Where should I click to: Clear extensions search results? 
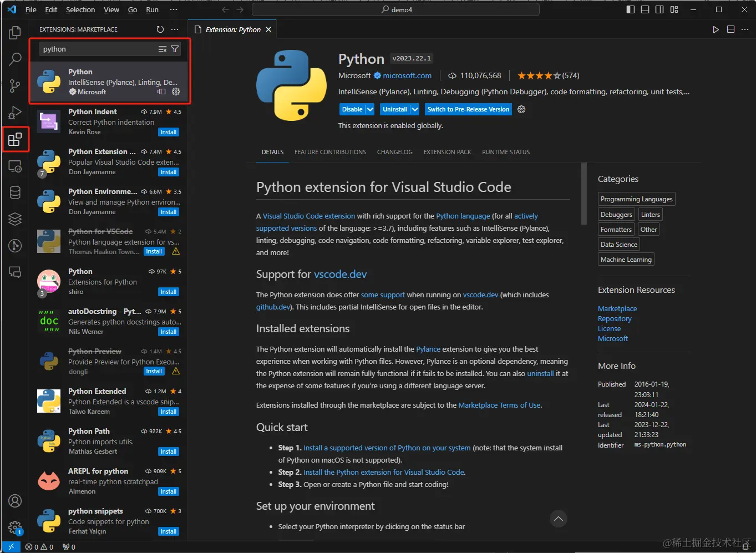coord(163,49)
